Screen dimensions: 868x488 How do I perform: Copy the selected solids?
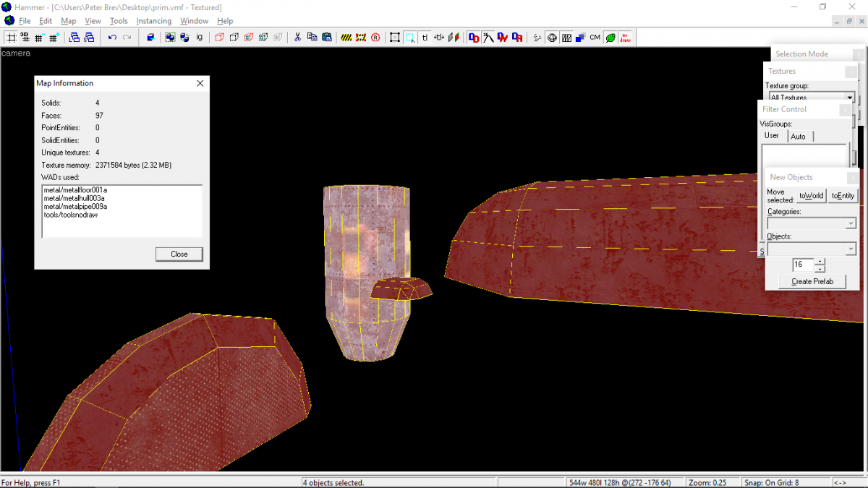312,37
